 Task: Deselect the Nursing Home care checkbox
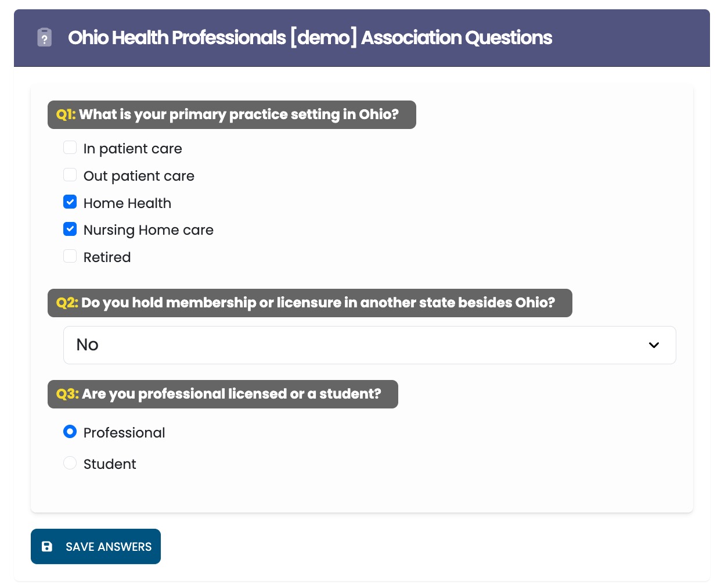click(70, 230)
